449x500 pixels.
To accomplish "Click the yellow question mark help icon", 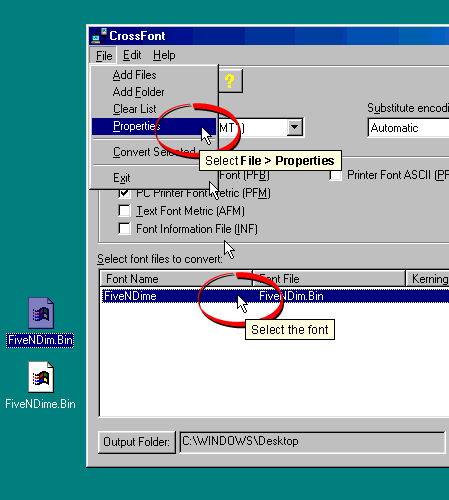I will [x=230, y=81].
